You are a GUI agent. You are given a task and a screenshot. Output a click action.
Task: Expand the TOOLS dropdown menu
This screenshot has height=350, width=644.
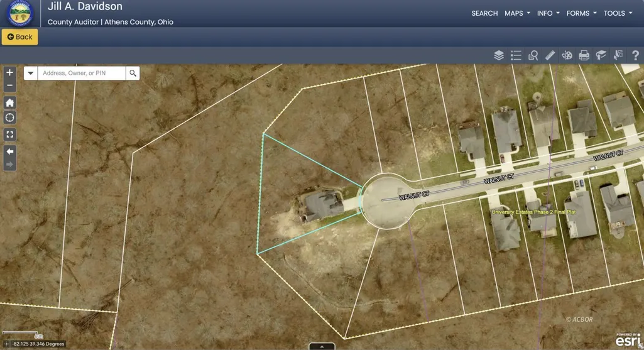tap(618, 13)
